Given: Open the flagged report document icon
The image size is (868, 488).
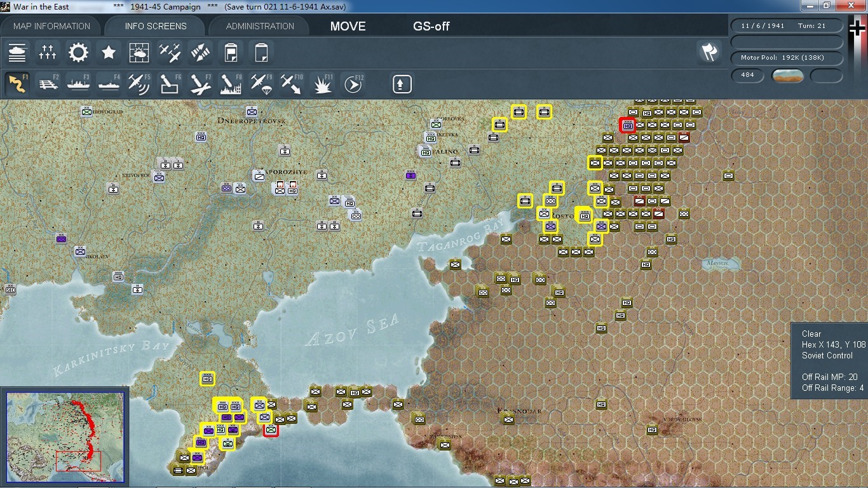Looking at the screenshot, I should tap(231, 52).
